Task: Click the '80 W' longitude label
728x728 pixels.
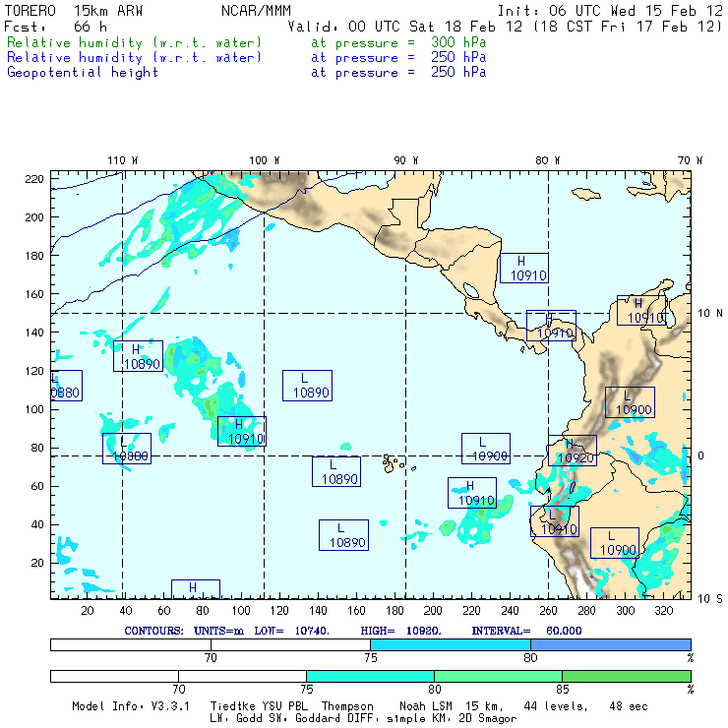Action: coord(548,160)
